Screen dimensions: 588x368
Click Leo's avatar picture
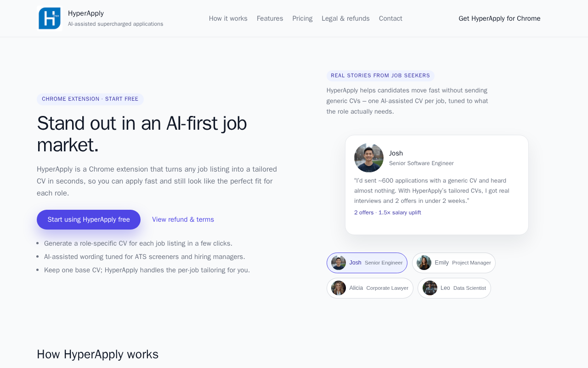430,288
